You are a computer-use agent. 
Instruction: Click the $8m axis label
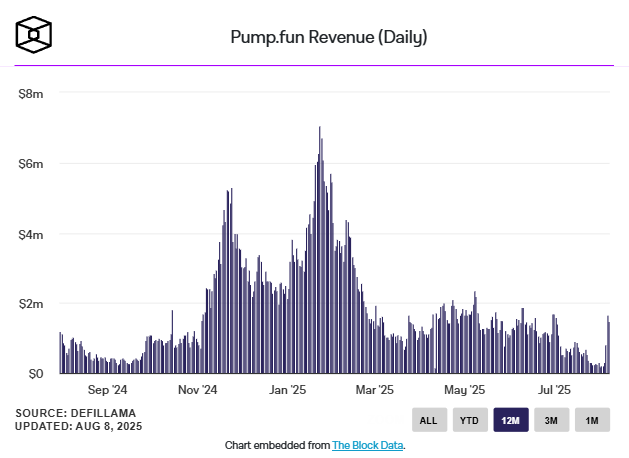pyautogui.click(x=31, y=94)
